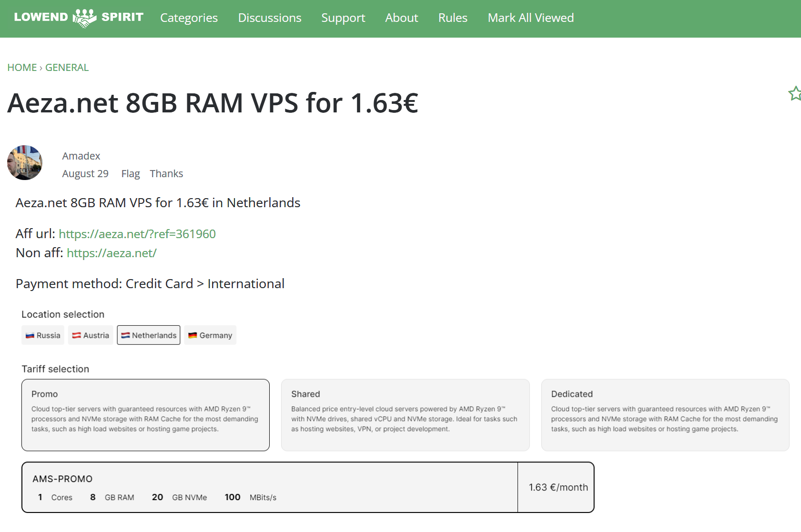Screen dimensions: 801x532
Task: Go to the HOME breadcrumb
Action: pyautogui.click(x=22, y=68)
